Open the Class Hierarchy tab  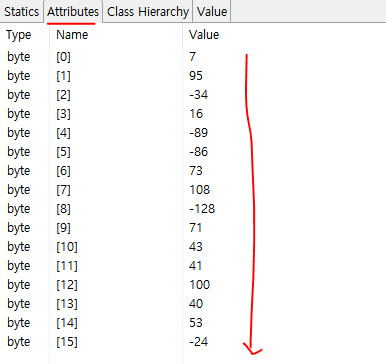148,12
